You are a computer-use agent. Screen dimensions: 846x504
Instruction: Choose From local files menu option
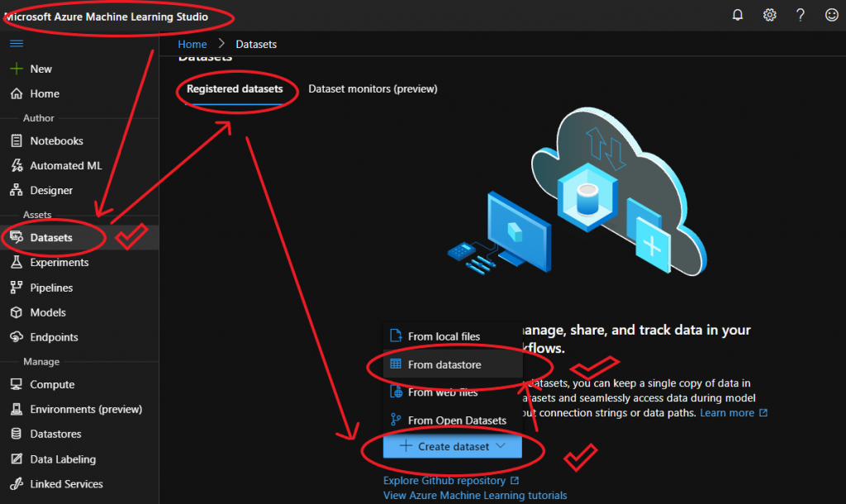click(453, 336)
